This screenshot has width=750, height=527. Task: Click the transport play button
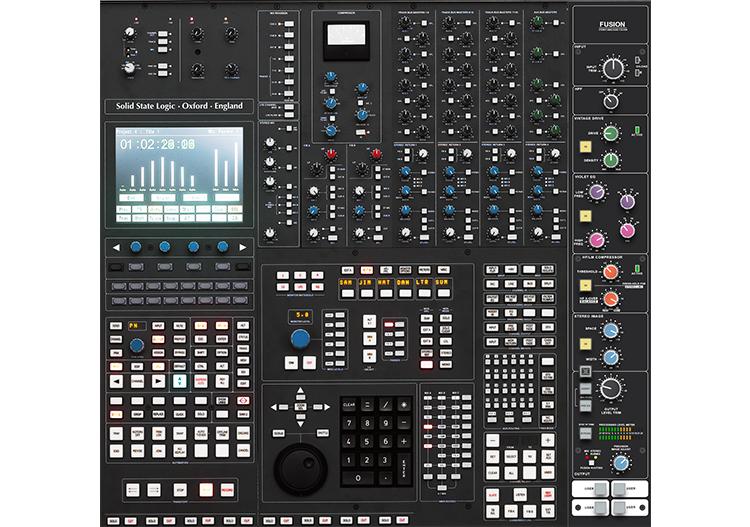(x=206, y=490)
